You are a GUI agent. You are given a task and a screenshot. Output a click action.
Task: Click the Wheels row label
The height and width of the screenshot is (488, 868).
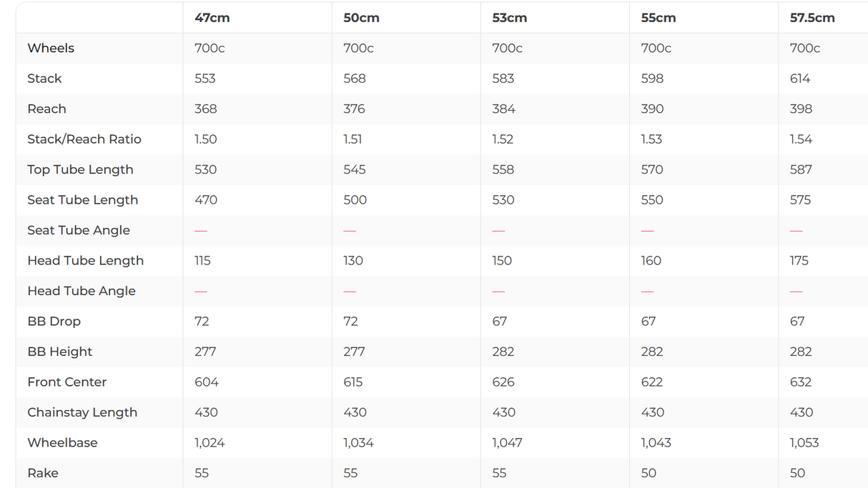51,48
